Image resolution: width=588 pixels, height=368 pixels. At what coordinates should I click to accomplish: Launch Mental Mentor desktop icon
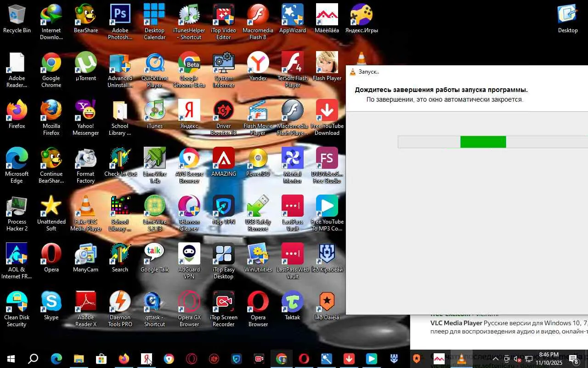click(x=293, y=166)
